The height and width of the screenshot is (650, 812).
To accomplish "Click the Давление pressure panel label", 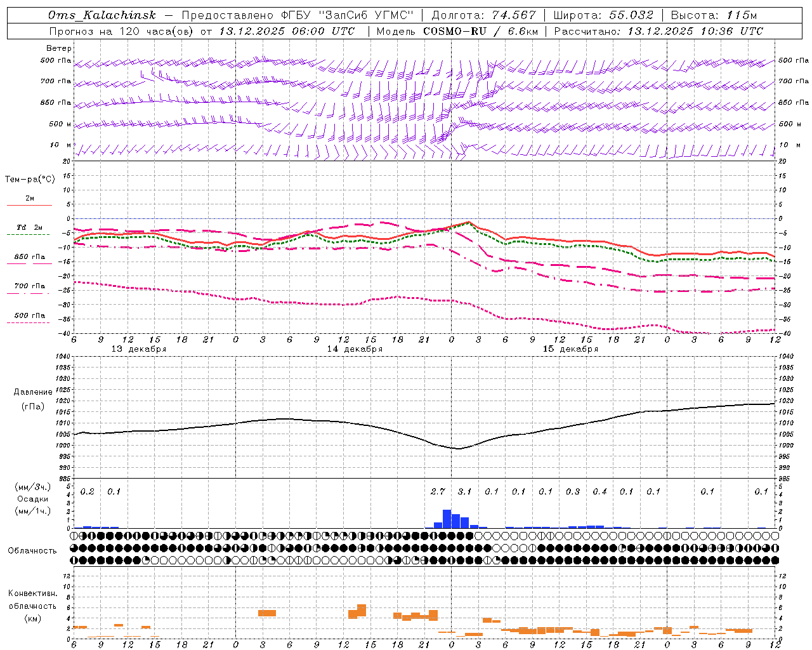I will pos(33,392).
